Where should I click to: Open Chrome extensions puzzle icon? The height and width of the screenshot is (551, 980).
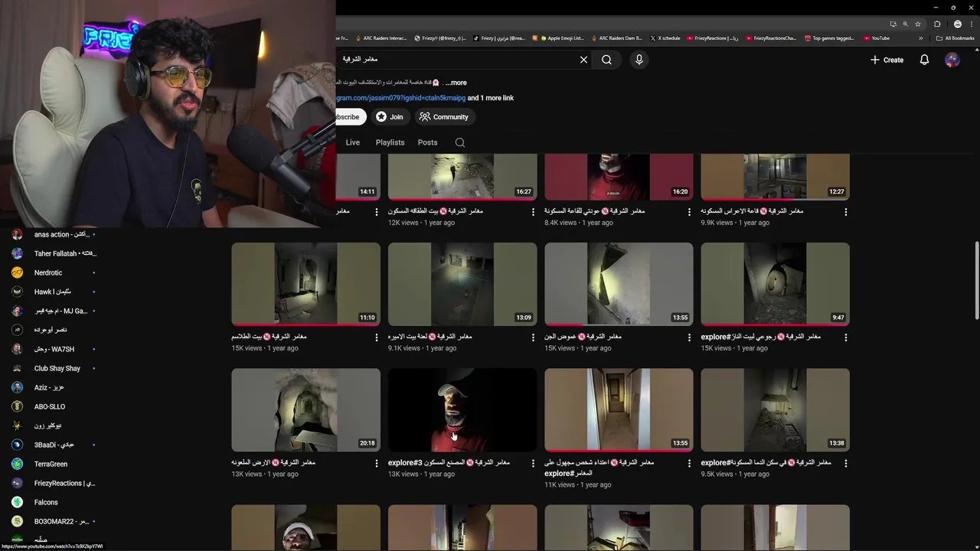click(x=937, y=24)
